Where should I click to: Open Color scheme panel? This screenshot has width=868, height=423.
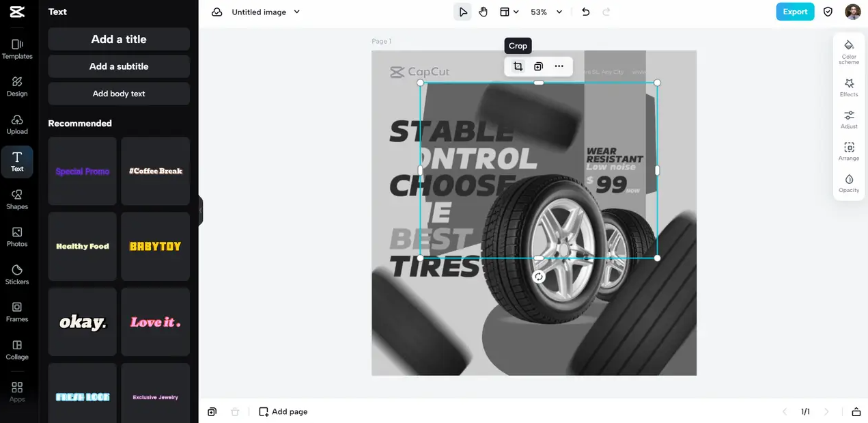pyautogui.click(x=849, y=52)
